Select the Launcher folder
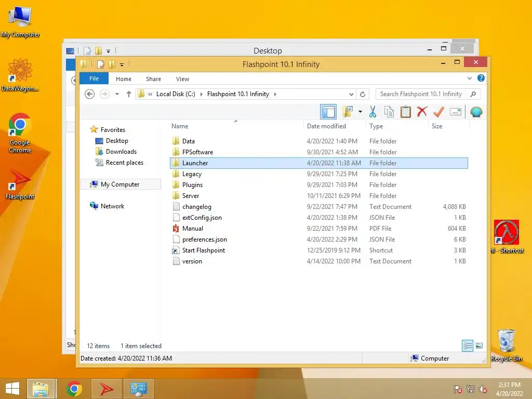Screen dimensions: 532x399 point(318,163)
